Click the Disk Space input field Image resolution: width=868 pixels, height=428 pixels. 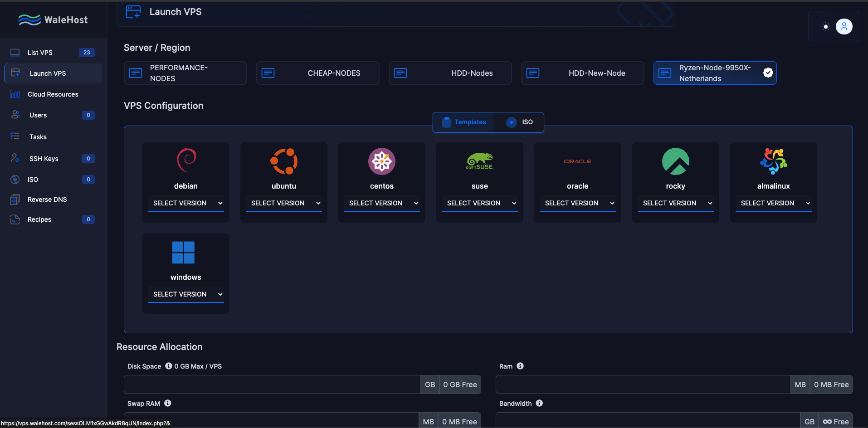[x=272, y=384]
